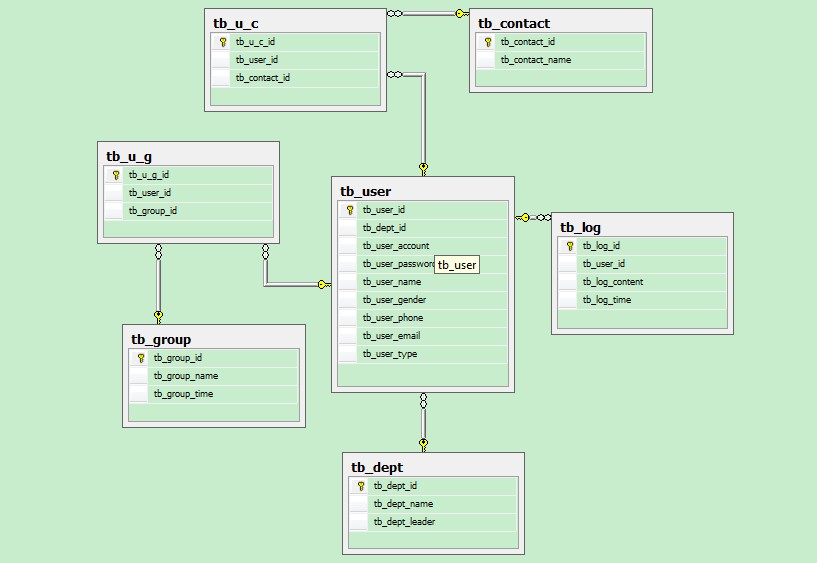Click the primary key icon beside tb_u_c_id
This screenshot has width=817, height=563.
point(222,42)
